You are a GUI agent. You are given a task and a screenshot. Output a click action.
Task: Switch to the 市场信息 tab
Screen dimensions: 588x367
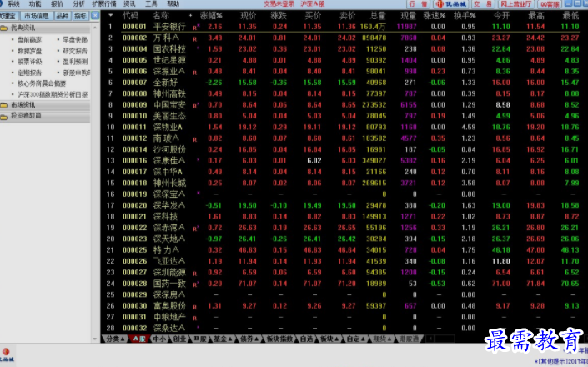tap(37, 16)
